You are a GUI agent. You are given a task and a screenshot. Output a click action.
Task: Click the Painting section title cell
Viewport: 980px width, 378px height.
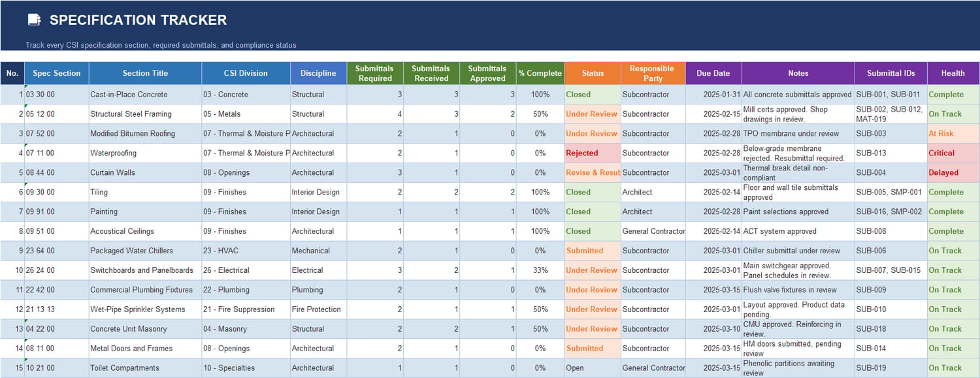pos(145,212)
